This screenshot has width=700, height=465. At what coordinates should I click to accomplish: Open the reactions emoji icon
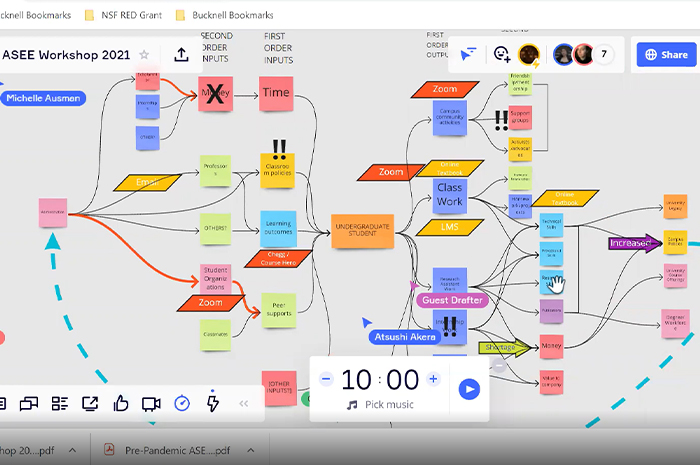pos(502,54)
